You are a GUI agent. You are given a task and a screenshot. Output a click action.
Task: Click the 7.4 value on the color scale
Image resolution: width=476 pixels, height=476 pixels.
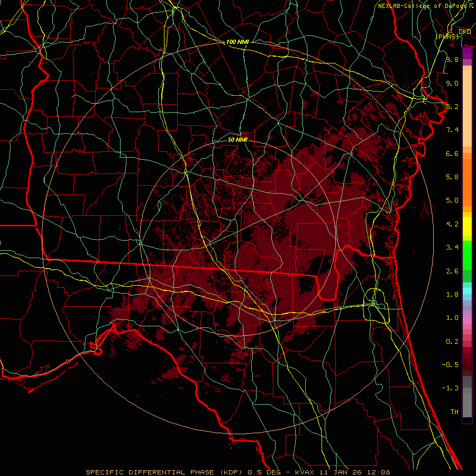click(452, 130)
